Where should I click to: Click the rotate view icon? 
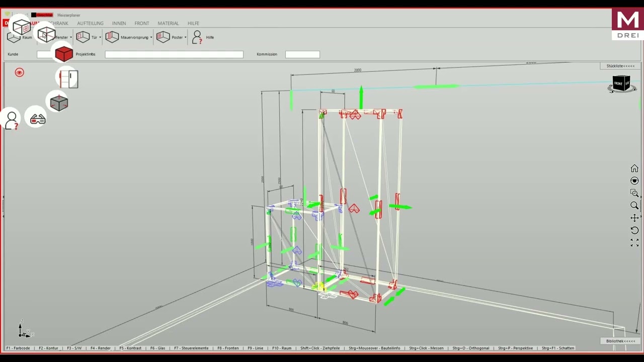(634, 230)
